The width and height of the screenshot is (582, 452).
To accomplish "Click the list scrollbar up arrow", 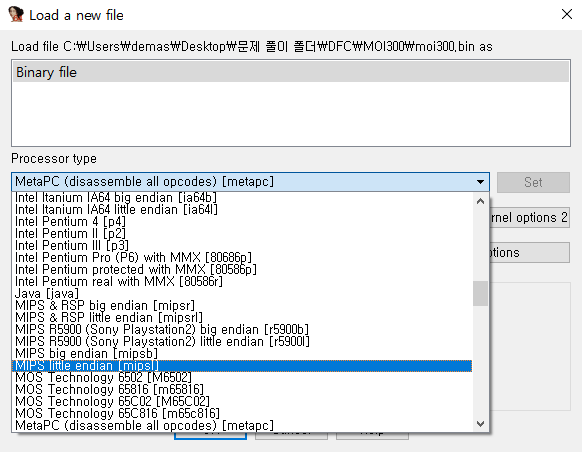I will (x=480, y=201).
